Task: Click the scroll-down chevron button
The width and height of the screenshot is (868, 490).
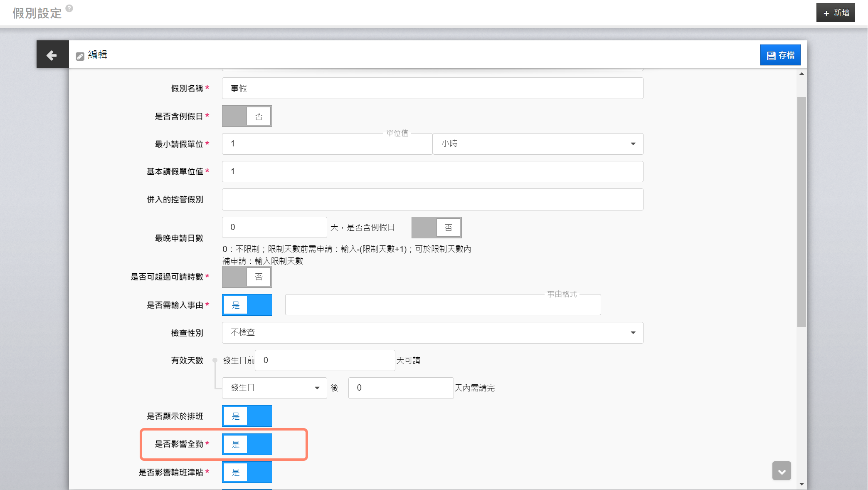Action: point(782,471)
